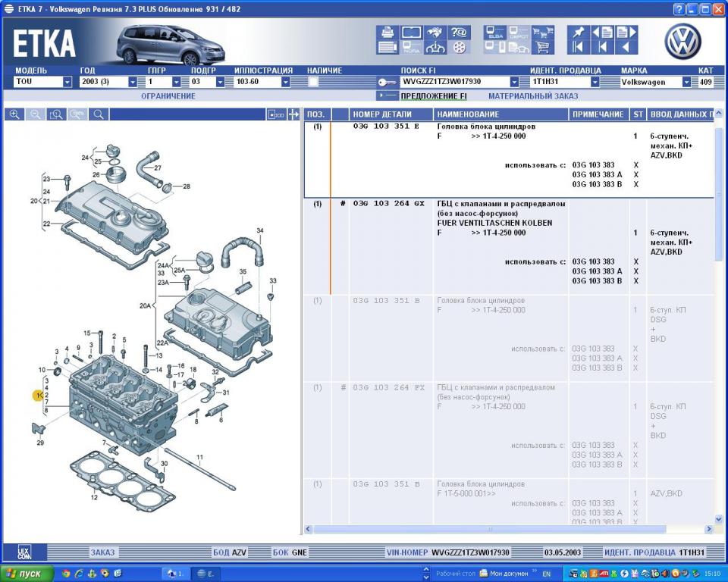Open the ИЛЛЮСТРАЦИЯ dropdown
The height and width of the screenshot is (582, 728).
(x=286, y=82)
